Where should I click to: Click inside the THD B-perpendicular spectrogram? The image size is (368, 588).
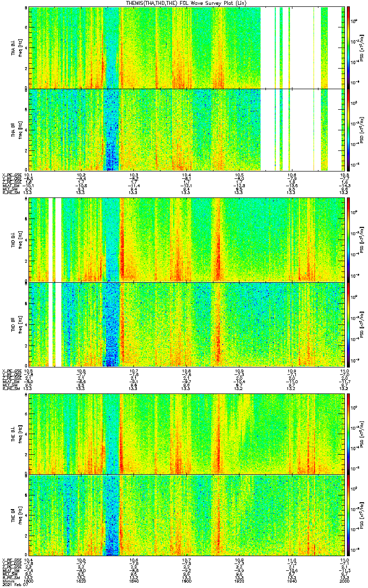point(186,240)
